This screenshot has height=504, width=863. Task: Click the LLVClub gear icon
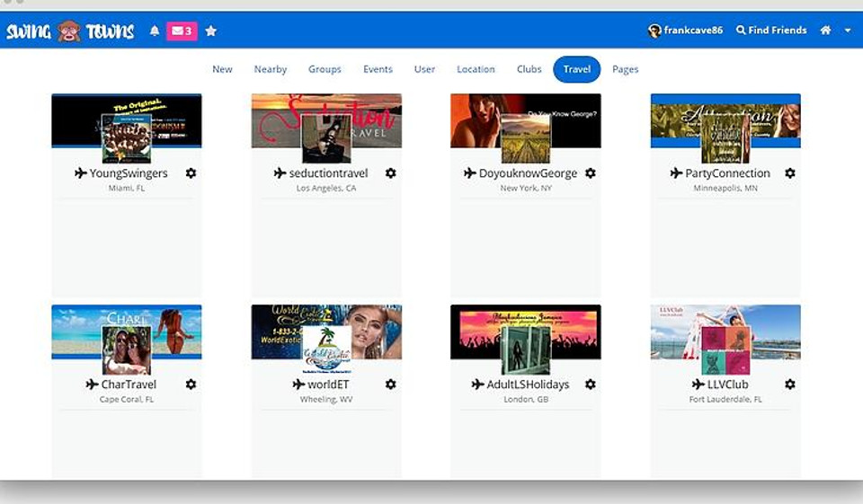click(x=789, y=385)
